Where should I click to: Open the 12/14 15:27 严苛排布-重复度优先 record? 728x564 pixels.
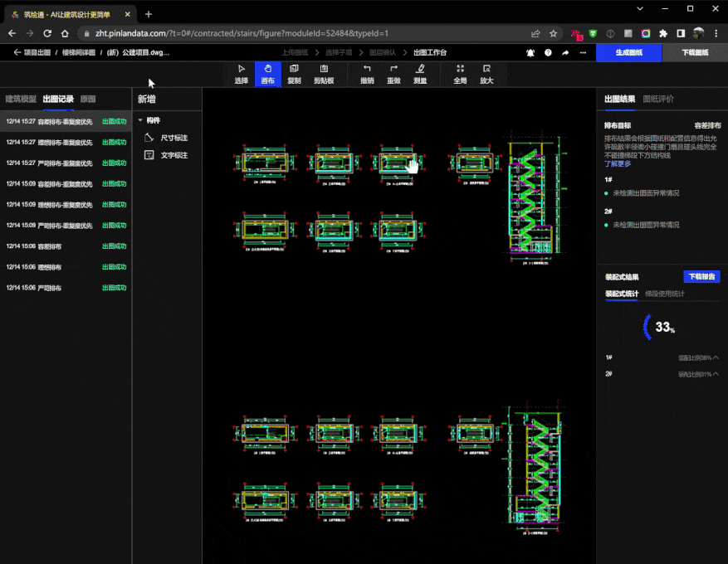point(66,163)
